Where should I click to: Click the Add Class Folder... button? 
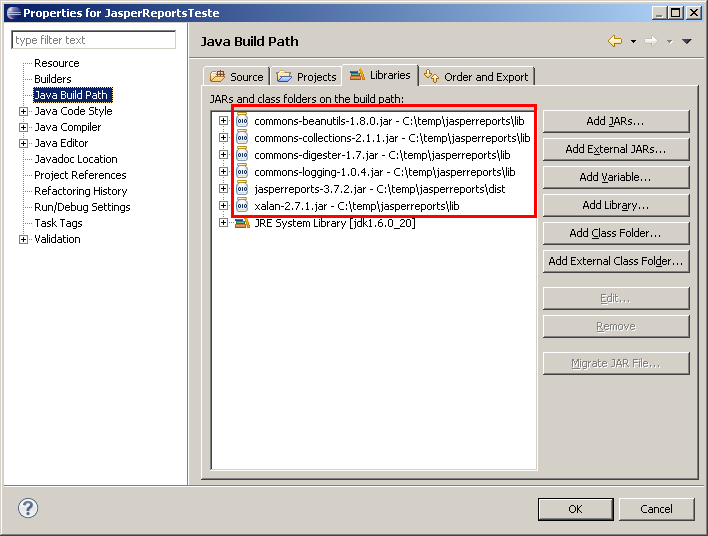tap(616, 233)
